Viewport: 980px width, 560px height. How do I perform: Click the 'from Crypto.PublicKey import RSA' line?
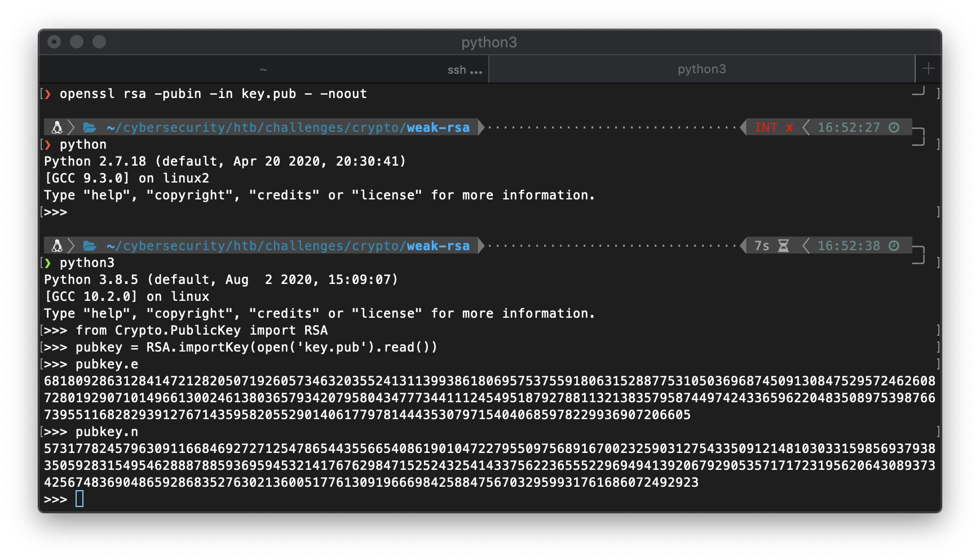tap(201, 331)
